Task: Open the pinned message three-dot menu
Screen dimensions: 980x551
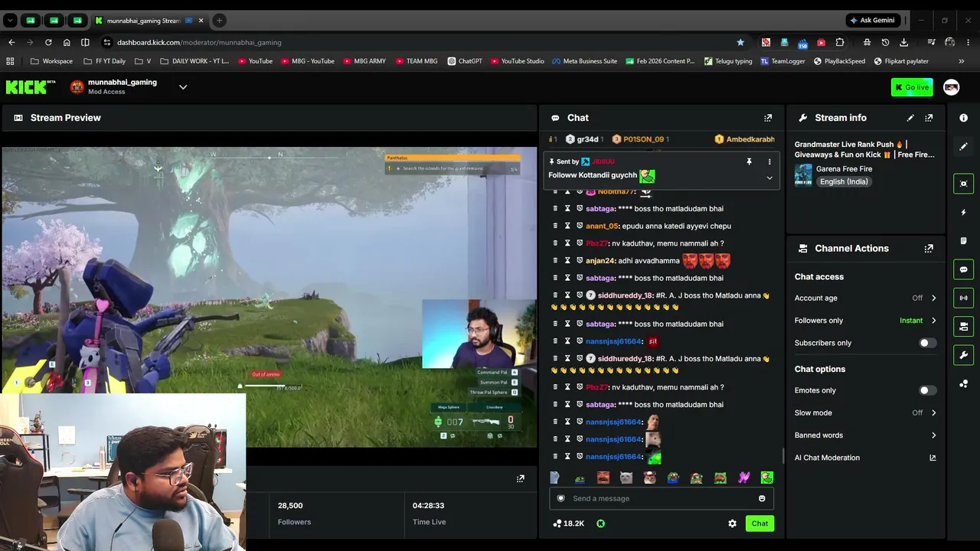Action: 769,162
